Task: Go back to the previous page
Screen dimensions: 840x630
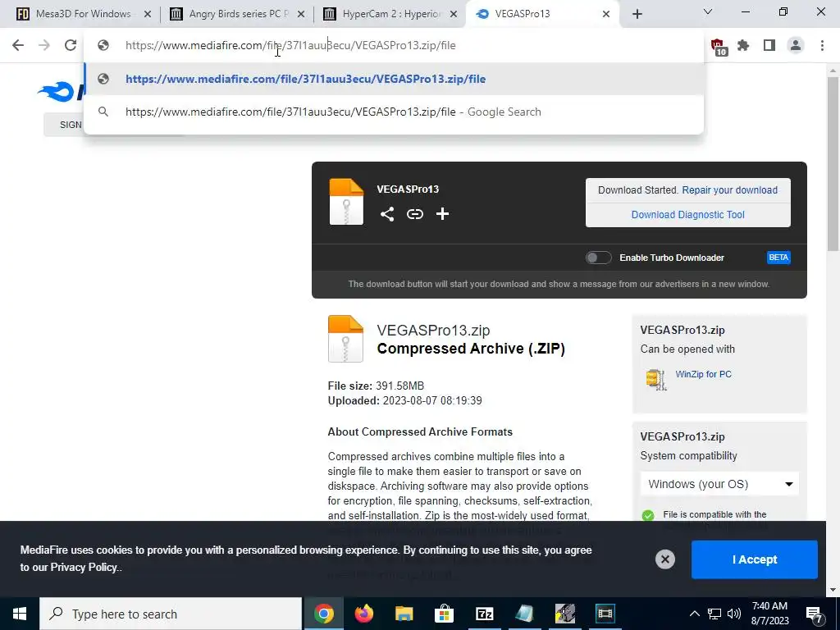Action: pyautogui.click(x=18, y=46)
